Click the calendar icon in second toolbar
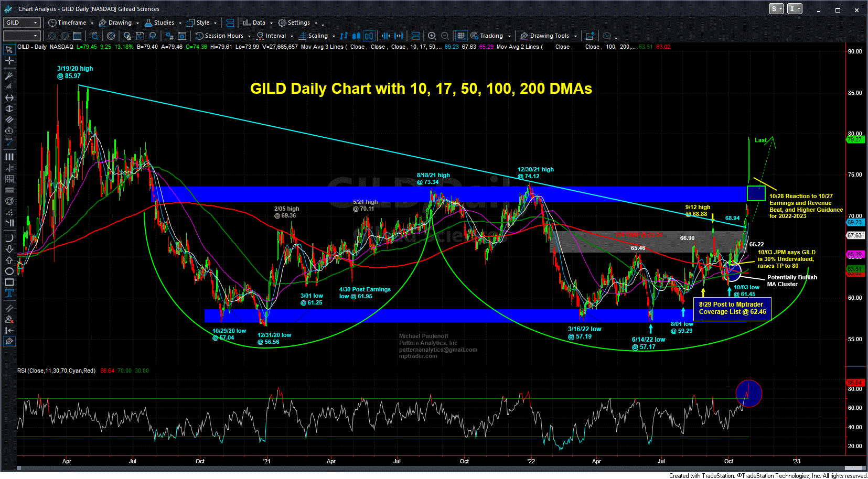The image size is (868, 479). [x=77, y=36]
